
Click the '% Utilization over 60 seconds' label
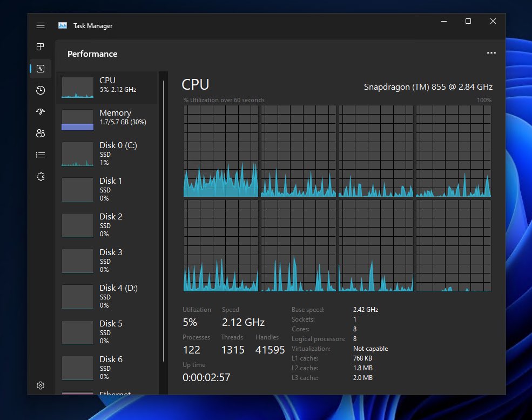(224, 100)
